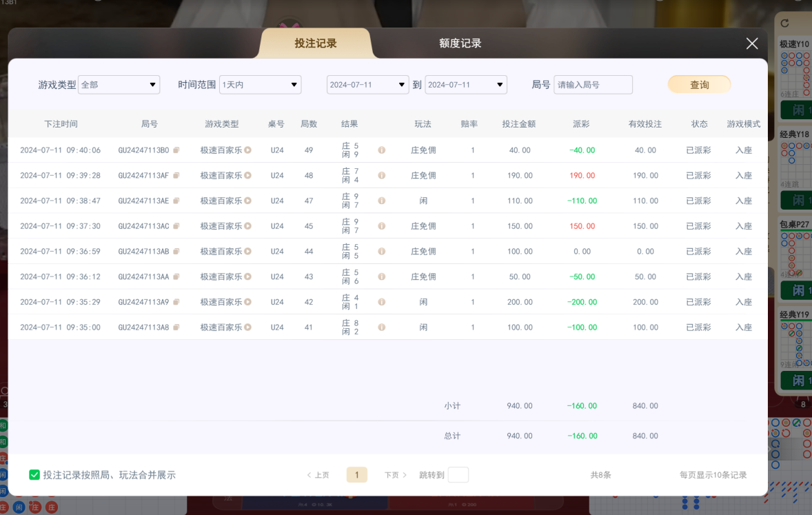Open the start date 2024-07-11 dropdown
812x515 pixels.
[367, 84]
